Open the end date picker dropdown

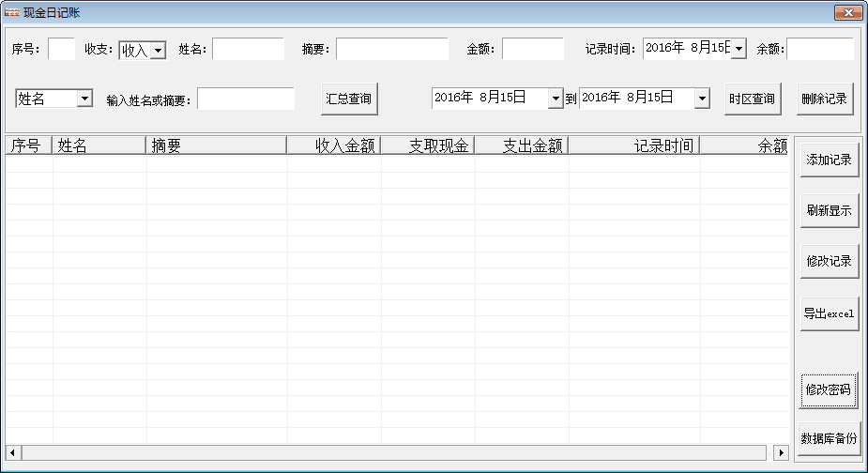click(702, 99)
